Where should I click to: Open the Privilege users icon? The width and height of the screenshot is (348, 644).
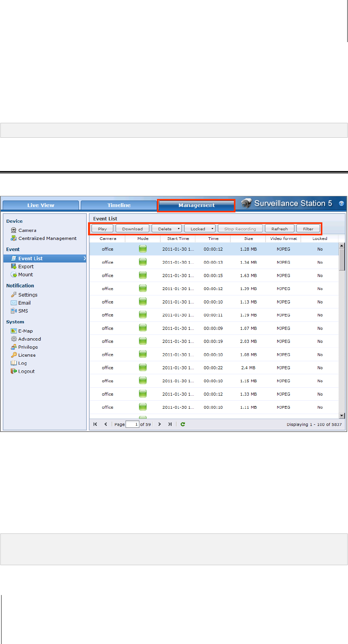pos(14,347)
